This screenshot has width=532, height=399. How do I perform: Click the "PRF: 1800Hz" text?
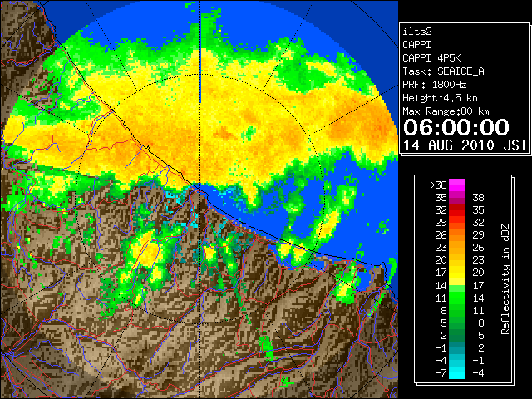(x=434, y=85)
